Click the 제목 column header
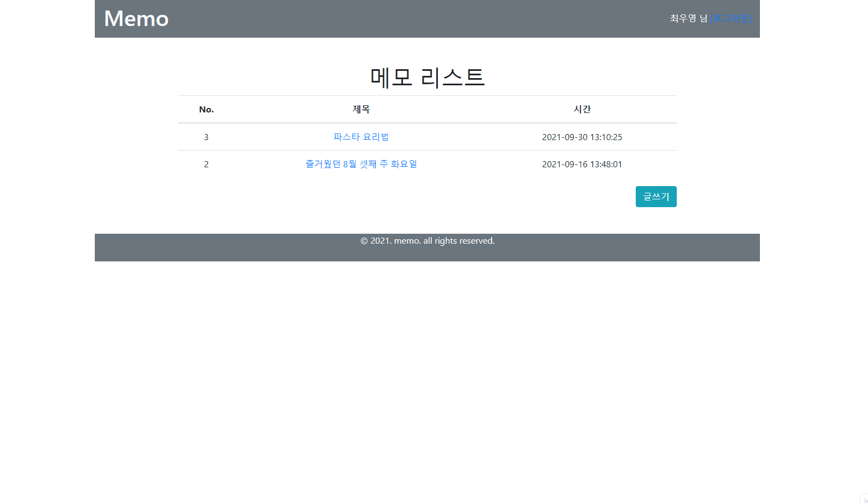The image size is (868, 504). coord(361,109)
